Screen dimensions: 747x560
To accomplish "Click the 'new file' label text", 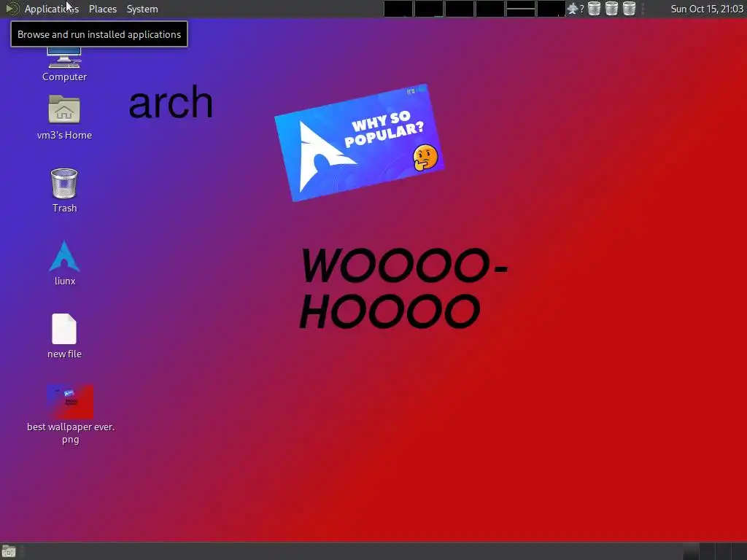I will click(64, 354).
